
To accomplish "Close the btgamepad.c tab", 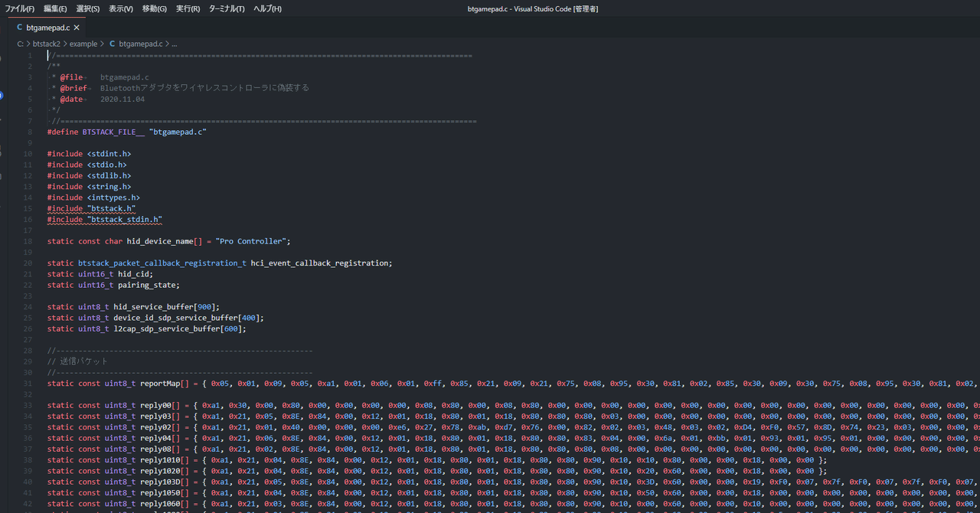I will (x=77, y=28).
